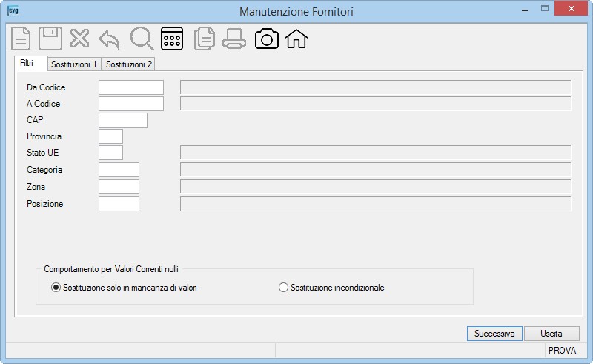Click the printer icon
The height and width of the screenshot is (364, 593).
point(234,39)
